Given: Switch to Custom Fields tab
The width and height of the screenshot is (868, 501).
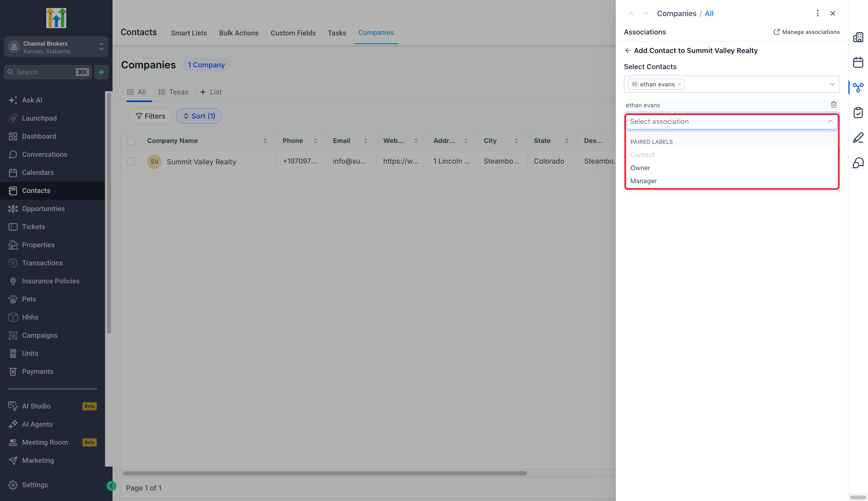Looking at the screenshot, I should 293,33.
